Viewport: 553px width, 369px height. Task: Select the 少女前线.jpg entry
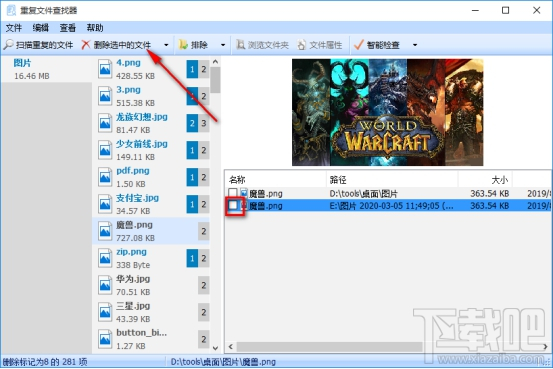click(x=151, y=150)
